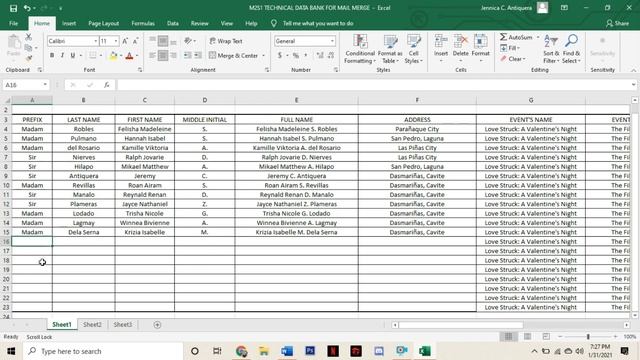Open Sort & Filter

coord(551,49)
